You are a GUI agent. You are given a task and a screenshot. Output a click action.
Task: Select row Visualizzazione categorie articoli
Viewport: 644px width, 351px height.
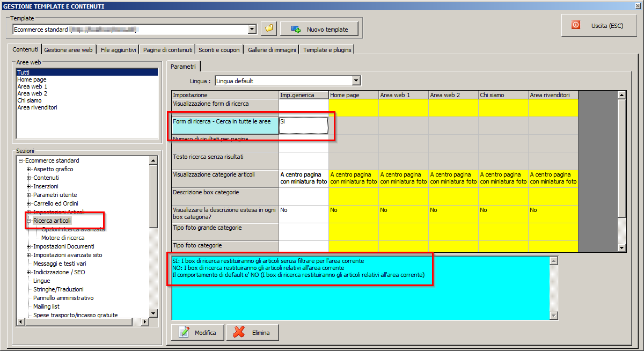pos(225,179)
